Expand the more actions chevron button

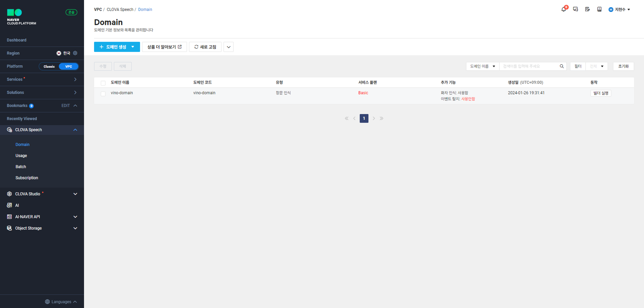229,47
